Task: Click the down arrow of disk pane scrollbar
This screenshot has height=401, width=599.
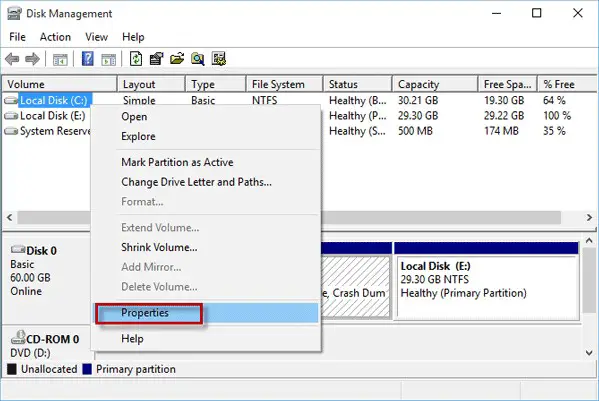Action: [589, 353]
